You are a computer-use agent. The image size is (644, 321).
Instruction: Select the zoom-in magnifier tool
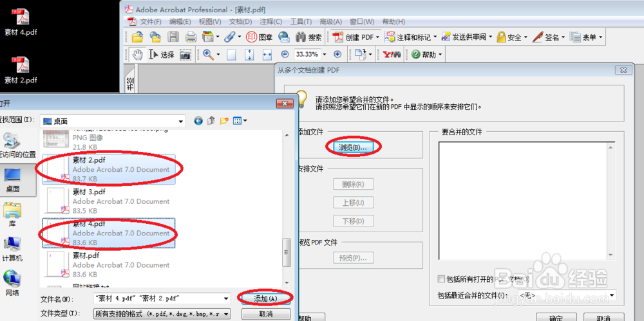(x=209, y=54)
